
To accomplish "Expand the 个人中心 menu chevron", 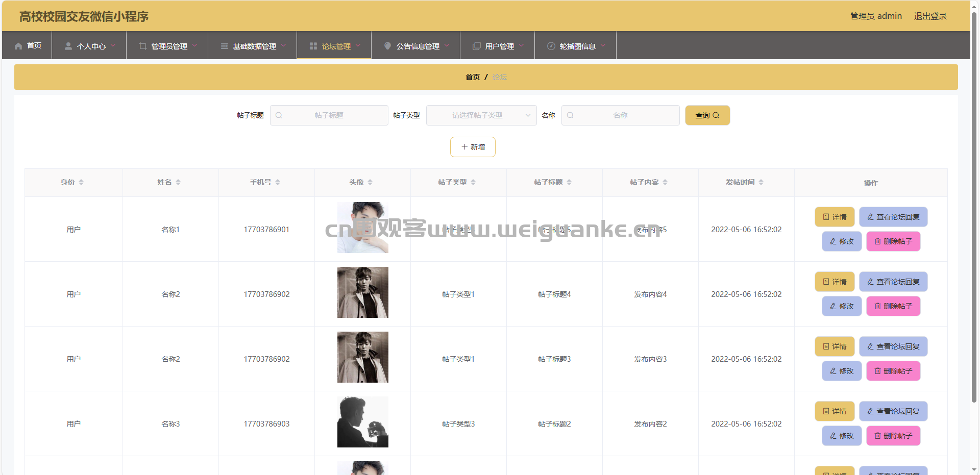I will [113, 45].
